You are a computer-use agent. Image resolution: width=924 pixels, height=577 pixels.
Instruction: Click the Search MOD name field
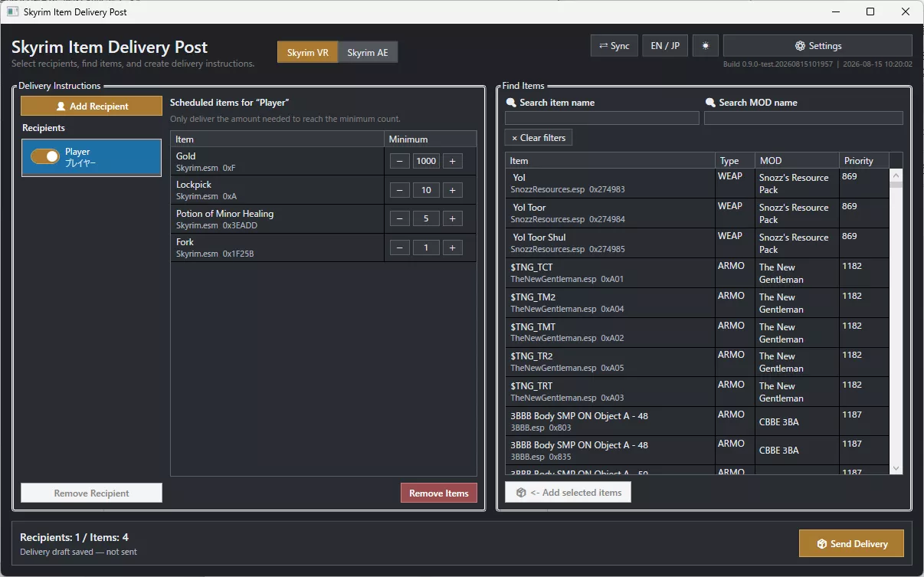[x=804, y=118]
